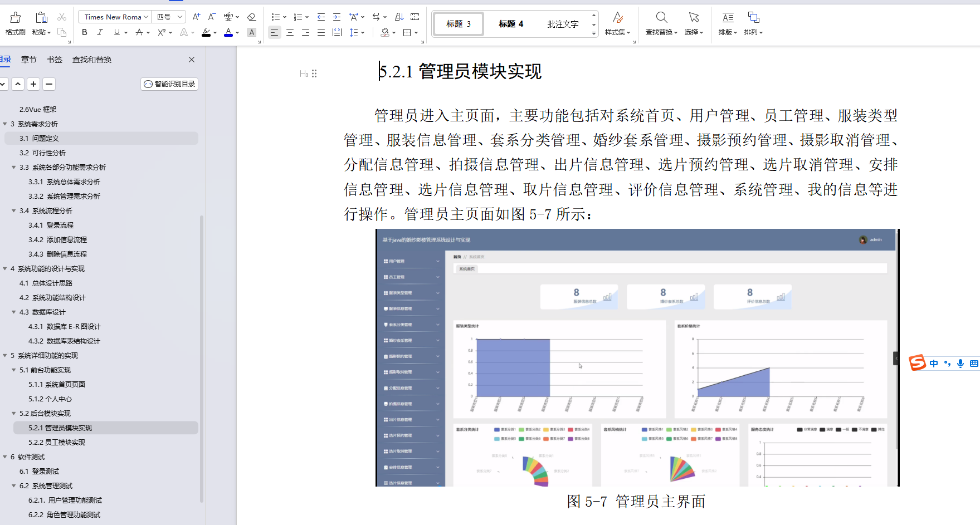Click the admin dashboard screenshot image
The image size is (980, 525).
click(637, 357)
